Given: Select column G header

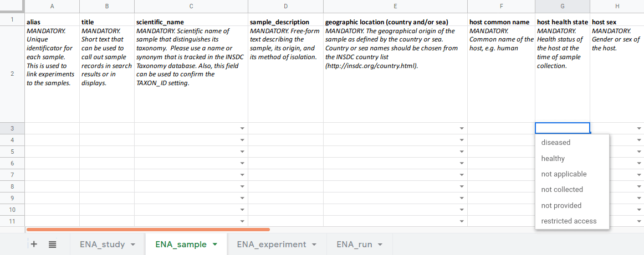Looking at the screenshot, I should [562, 7].
